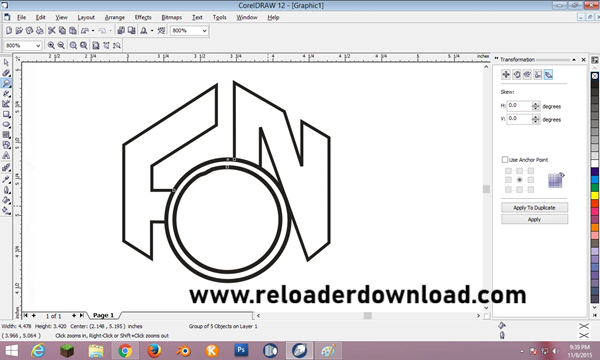Screen dimensions: 600x360
Task: Click the Application Launcher icon
Action: pos(144,31)
